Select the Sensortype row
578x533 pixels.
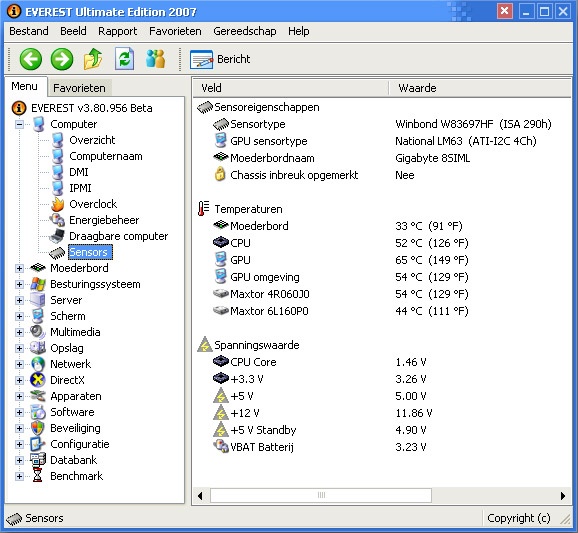coord(382,124)
